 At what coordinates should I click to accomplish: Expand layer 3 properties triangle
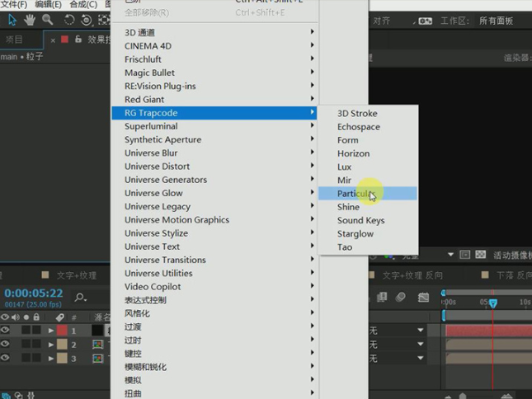coord(51,359)
